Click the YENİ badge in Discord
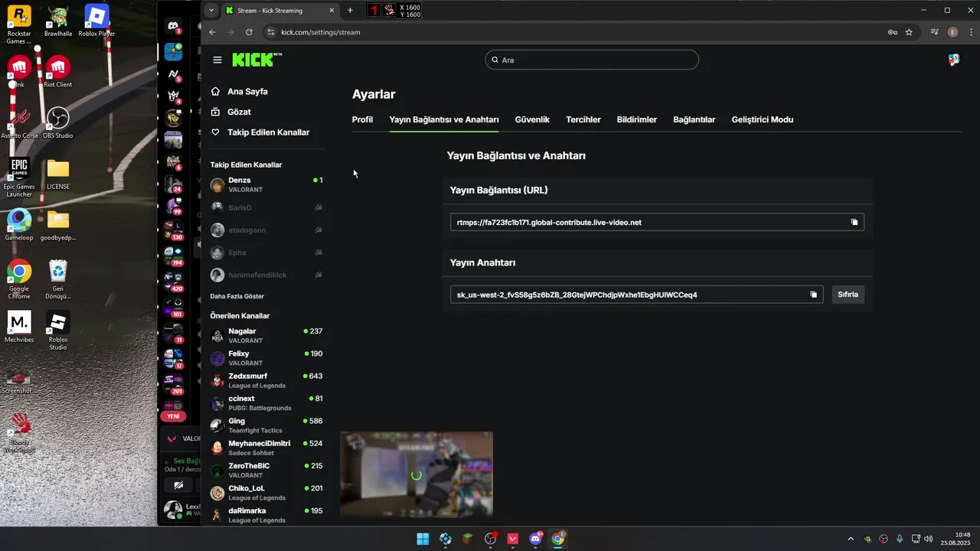The height and width of the screenshot is (551, 980). point(174,416)
